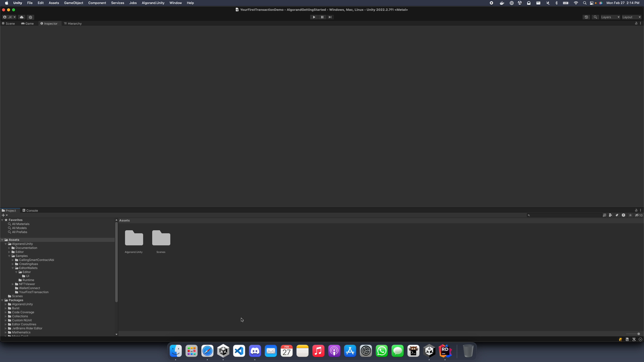Click the Search by Import Log Type icon
Screen dimensions: 644x362
(623, 215)
